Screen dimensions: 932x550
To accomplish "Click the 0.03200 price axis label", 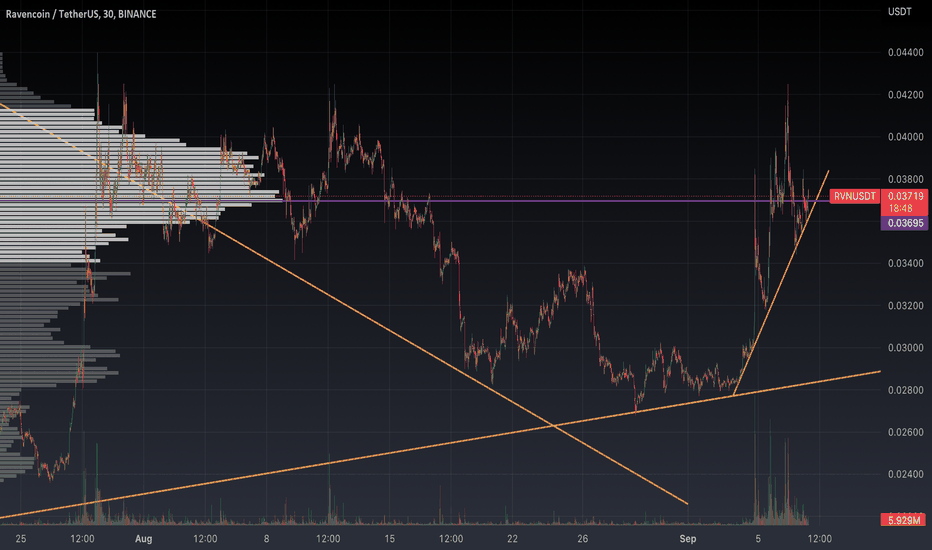I will [x=905, y=306].
